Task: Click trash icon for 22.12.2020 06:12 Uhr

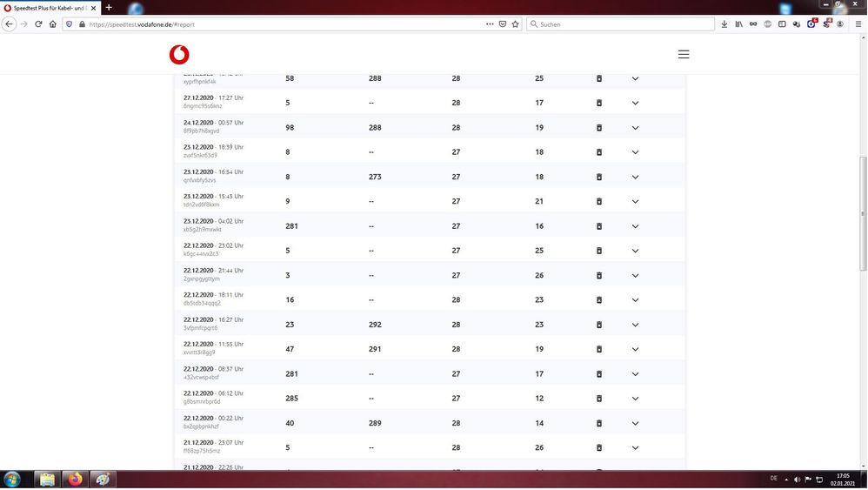Action: 599,399
